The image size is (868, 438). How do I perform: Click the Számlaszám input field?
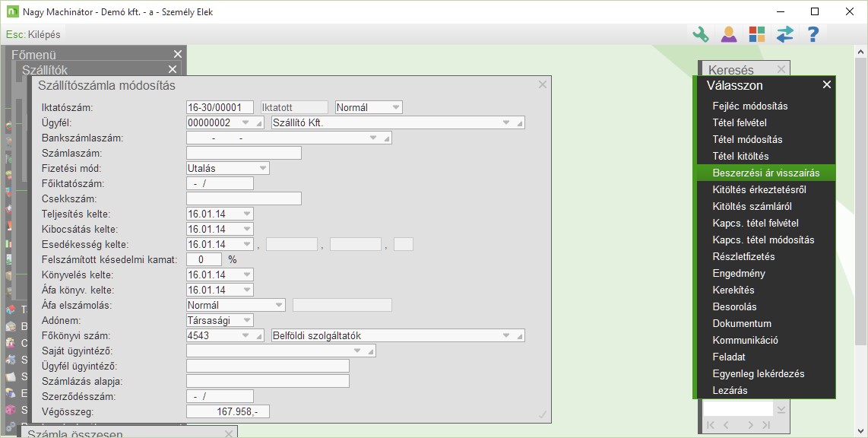243,153
